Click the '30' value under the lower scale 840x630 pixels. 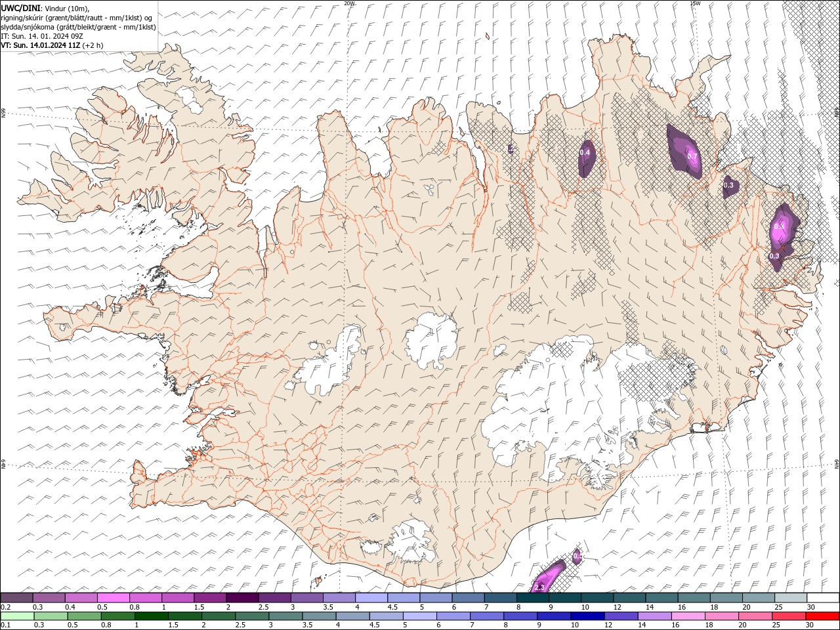point(810,625)
